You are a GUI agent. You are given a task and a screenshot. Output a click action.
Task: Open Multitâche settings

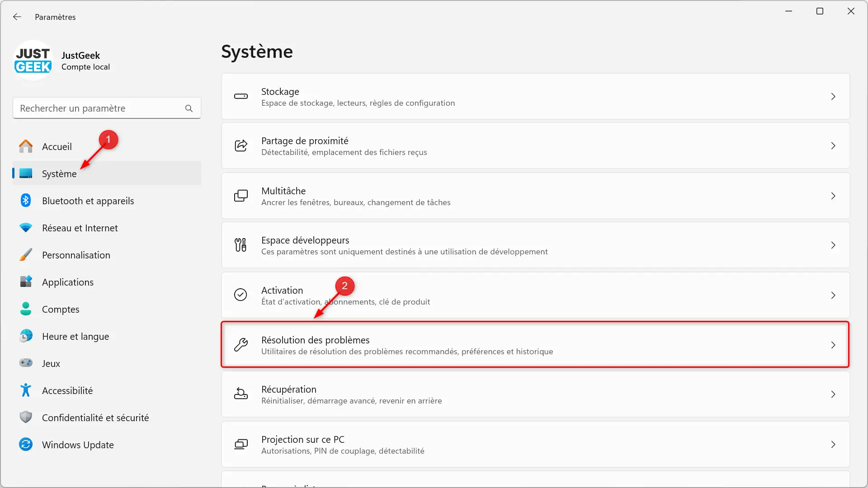pyautogui.click(x=535, y=196)
